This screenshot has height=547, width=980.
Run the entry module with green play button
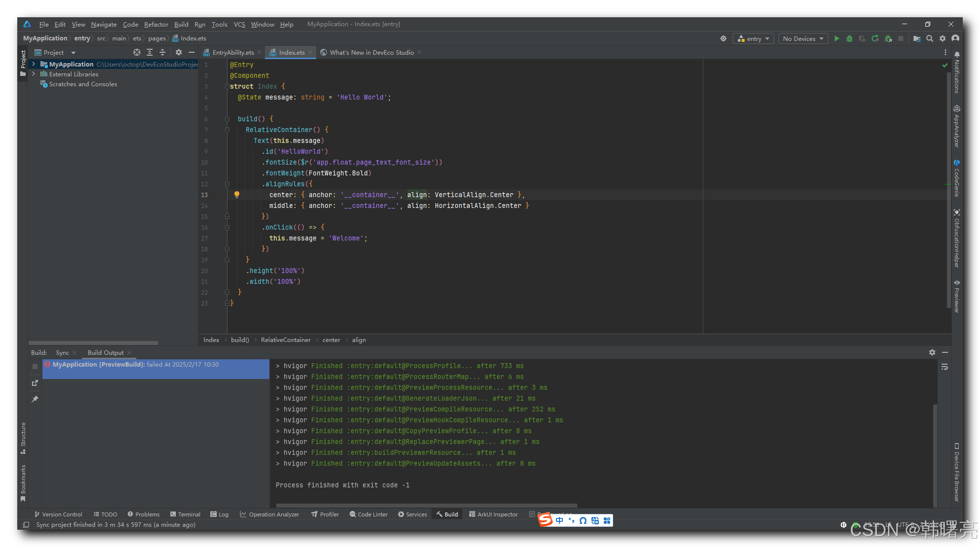(837, 38)
